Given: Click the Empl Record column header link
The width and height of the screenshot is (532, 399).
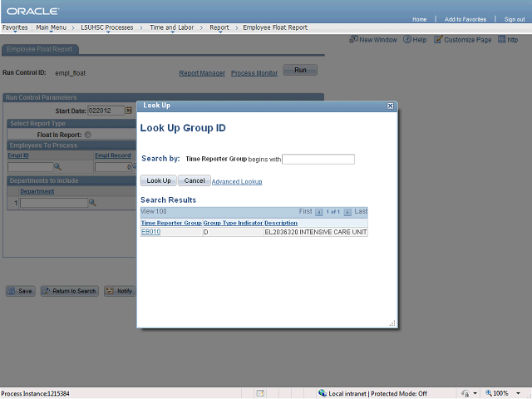Looking at the screenshot, I should click(113, 155).
